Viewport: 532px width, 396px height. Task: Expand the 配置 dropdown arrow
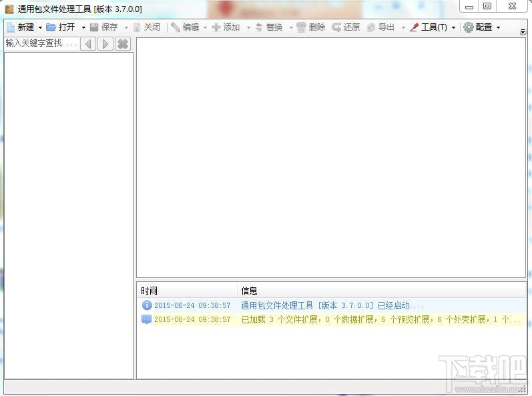(x=498, y=27)
